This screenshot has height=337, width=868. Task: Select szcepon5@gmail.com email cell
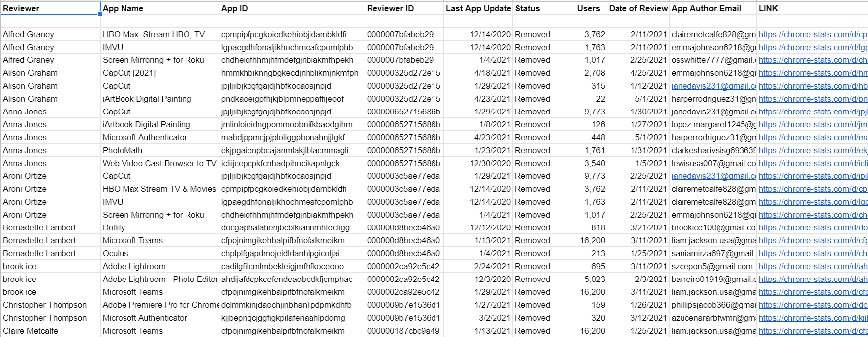point(713,266)
